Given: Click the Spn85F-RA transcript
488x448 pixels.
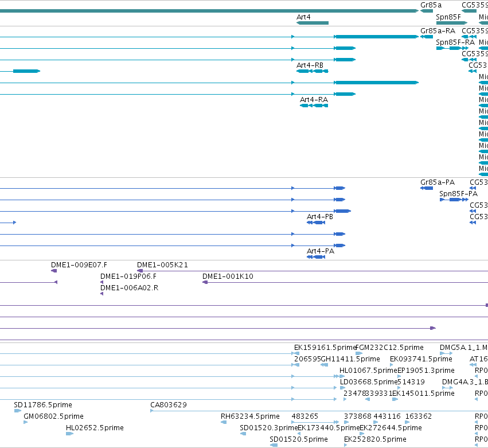Looking at the screenshot, I should (452, 48).
